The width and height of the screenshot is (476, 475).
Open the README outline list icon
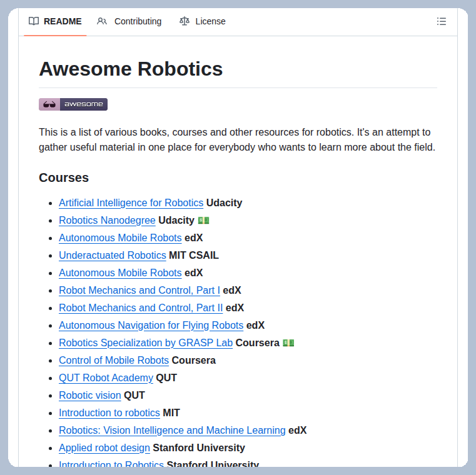click(x=441, y=21)
